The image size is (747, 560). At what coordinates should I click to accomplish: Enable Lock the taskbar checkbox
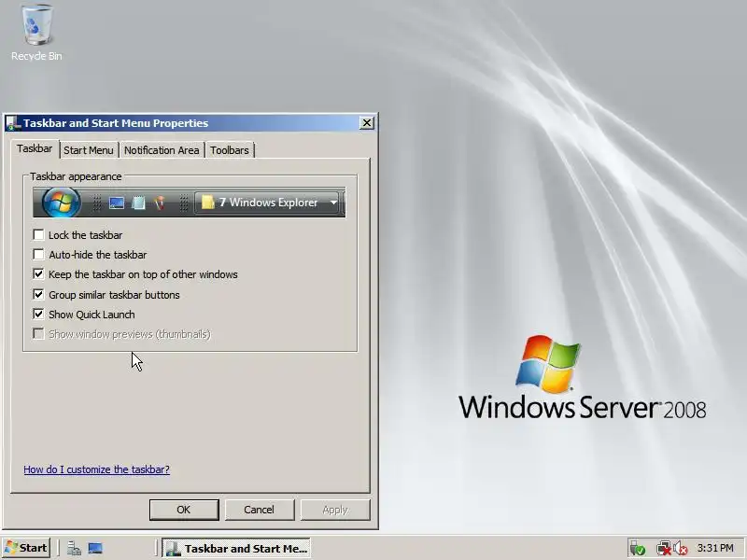pos(38,235)
